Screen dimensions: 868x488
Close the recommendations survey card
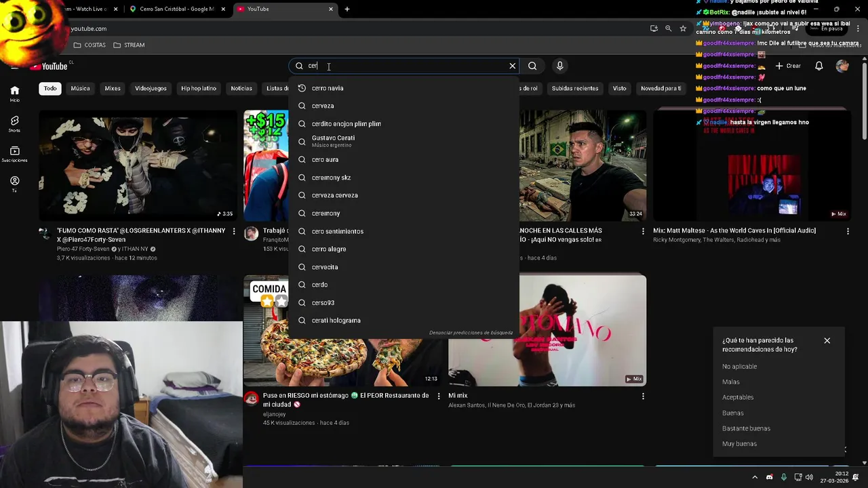click(x=827, y=340)
